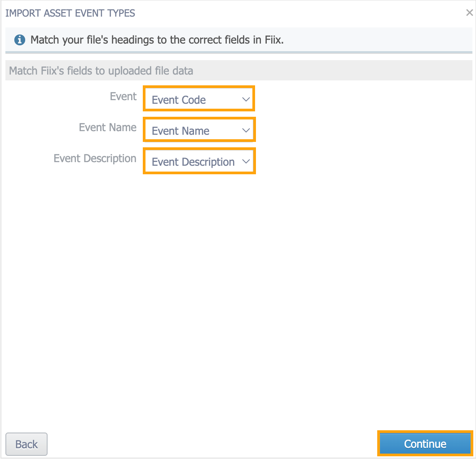Click the "Event Description" field label

pos(95,159)
